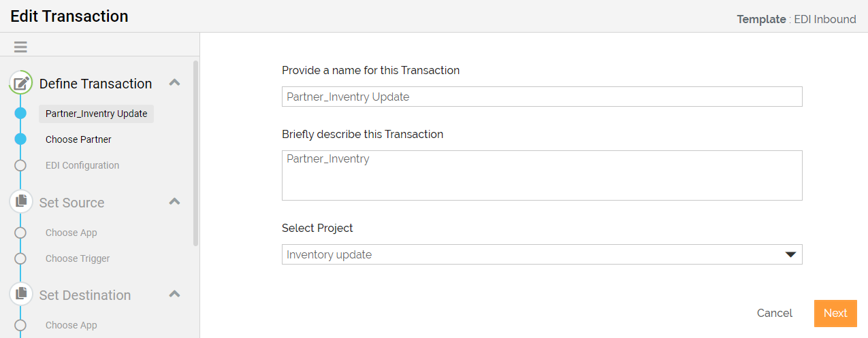
Task: Select Choose App under Set Source
Action: coord(71,233)
